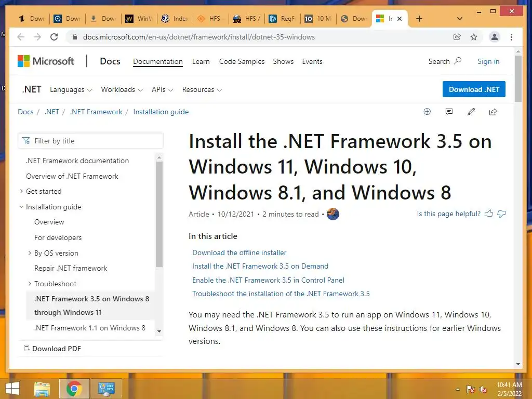The width and height of the screenshot is (532, 399).
Task: Click the browser forward arrow
Action: click(x=37, y=37)
